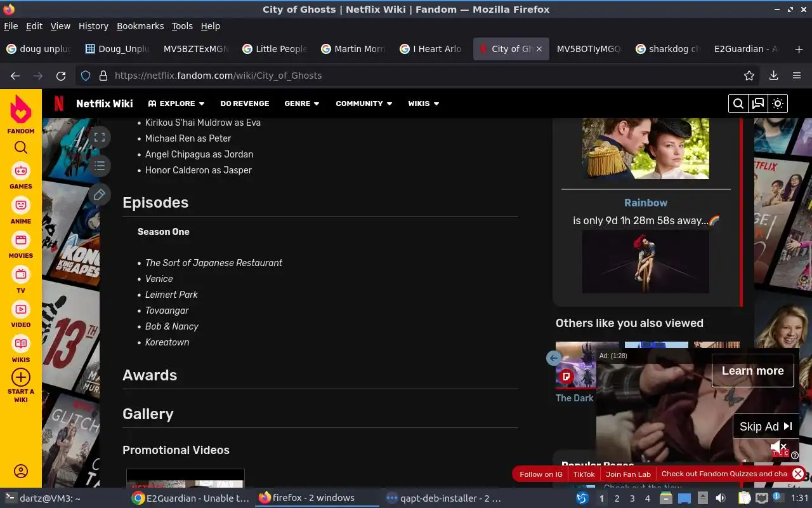The width and height of the screenshot is (812, 508).
Task: Expand the article with the fullscreen icon
Action: [99, 137]
